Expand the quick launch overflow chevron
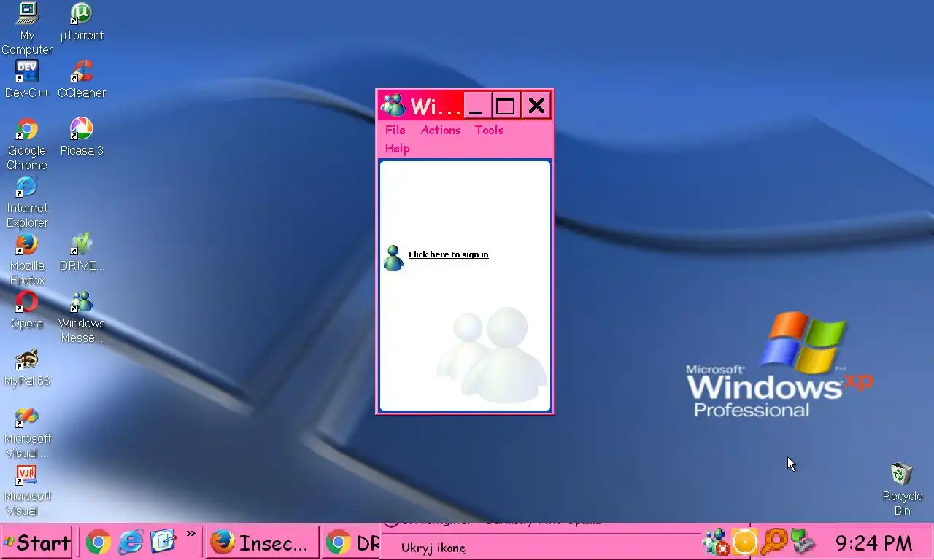 [190, 534]
